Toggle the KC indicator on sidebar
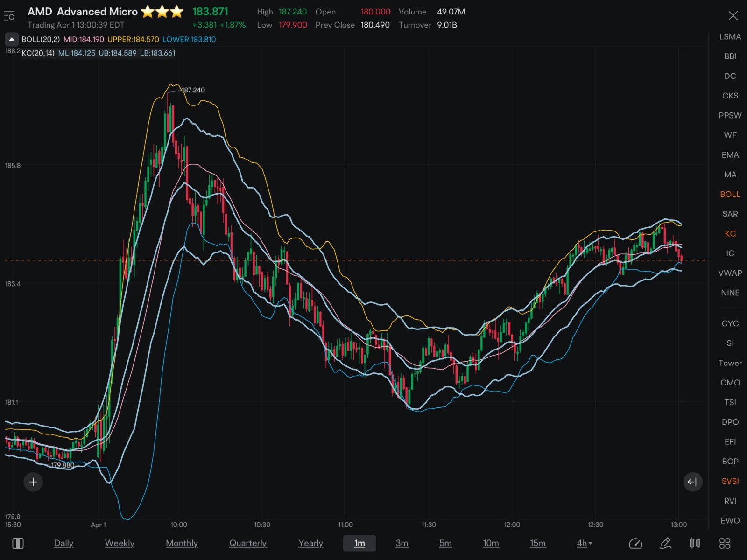Image resolution: width=747 pixels, height=560 pixels. click(730, 233)
